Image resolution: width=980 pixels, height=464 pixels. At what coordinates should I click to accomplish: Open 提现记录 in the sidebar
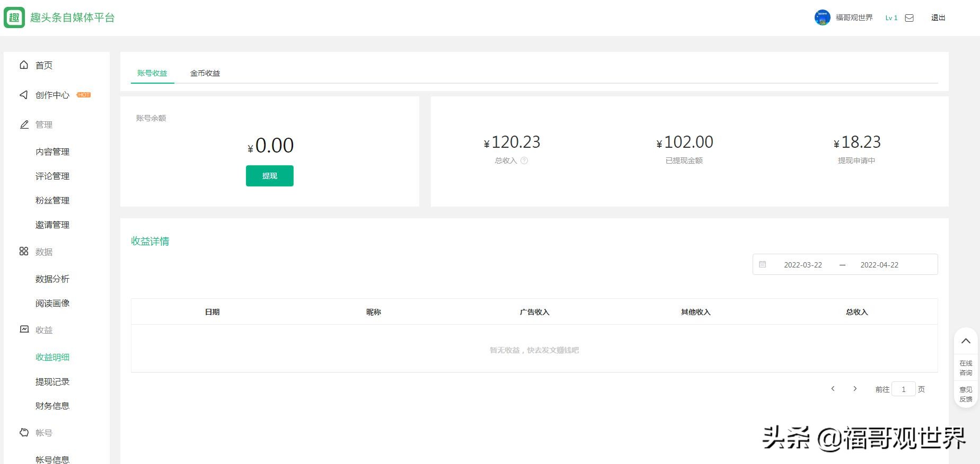point(52,381)
